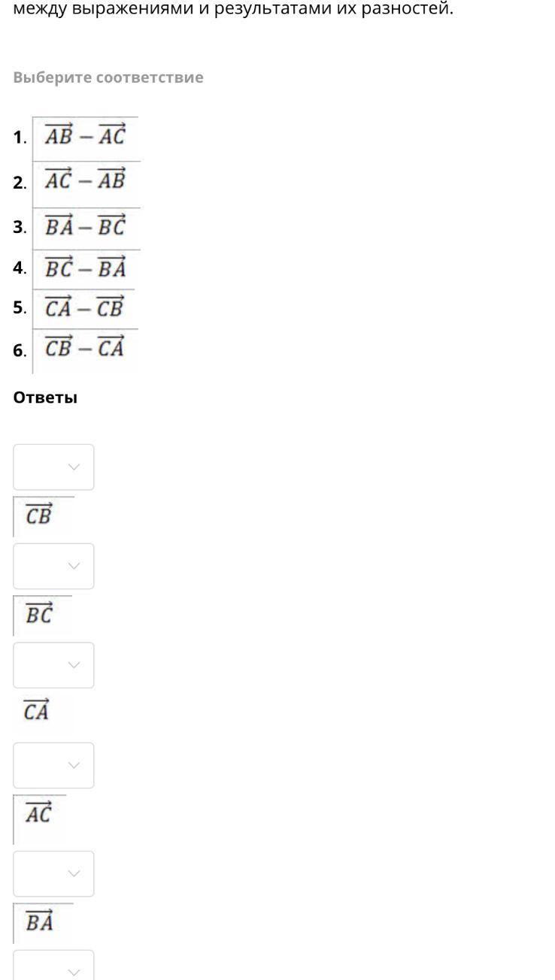Click expression 1, AB minus AC
Image resolution: width=555 pixels, height=980 pixels.
[84, 137]
